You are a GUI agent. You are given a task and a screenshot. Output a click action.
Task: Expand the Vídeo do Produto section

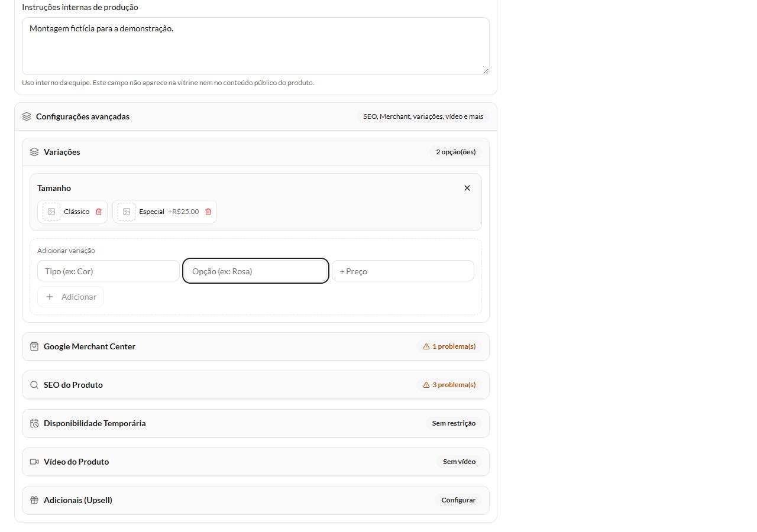[255, 462]
